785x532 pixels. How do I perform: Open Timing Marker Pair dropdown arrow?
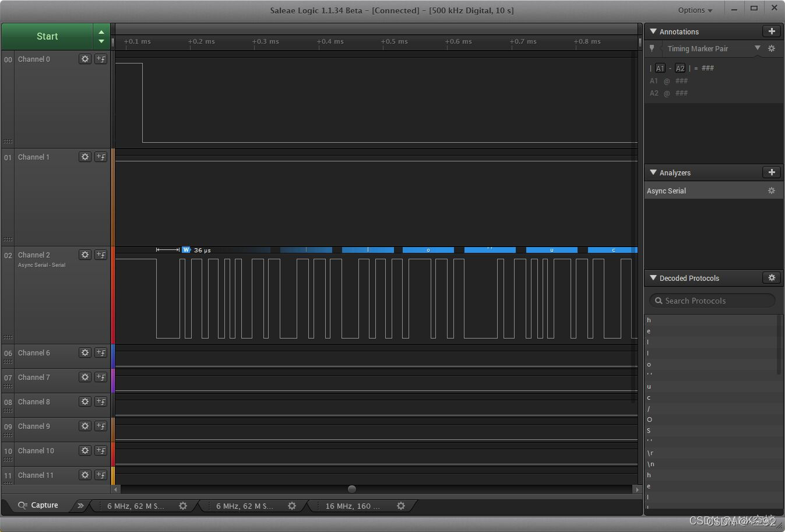[758, 48]
